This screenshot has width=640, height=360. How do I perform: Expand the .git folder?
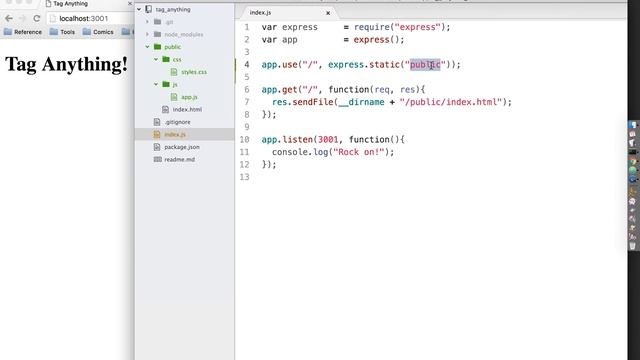[x=147, y=22]
